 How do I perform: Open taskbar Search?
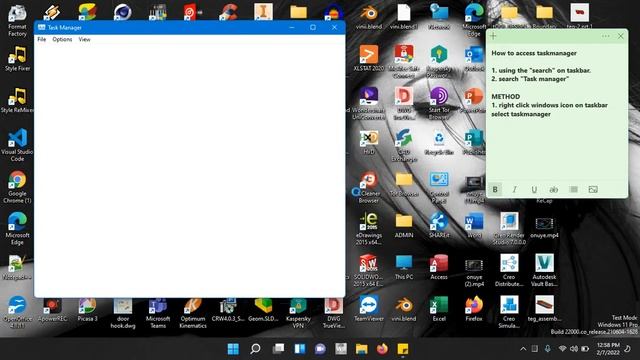click(x=256, y=349)
